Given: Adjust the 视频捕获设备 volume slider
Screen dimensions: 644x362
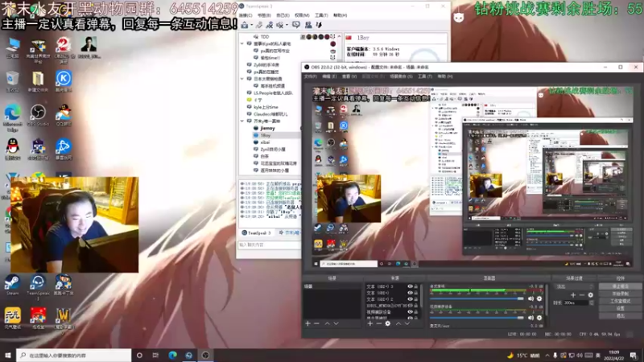Looking at the screenshot, I should click(x=477, y=318).
